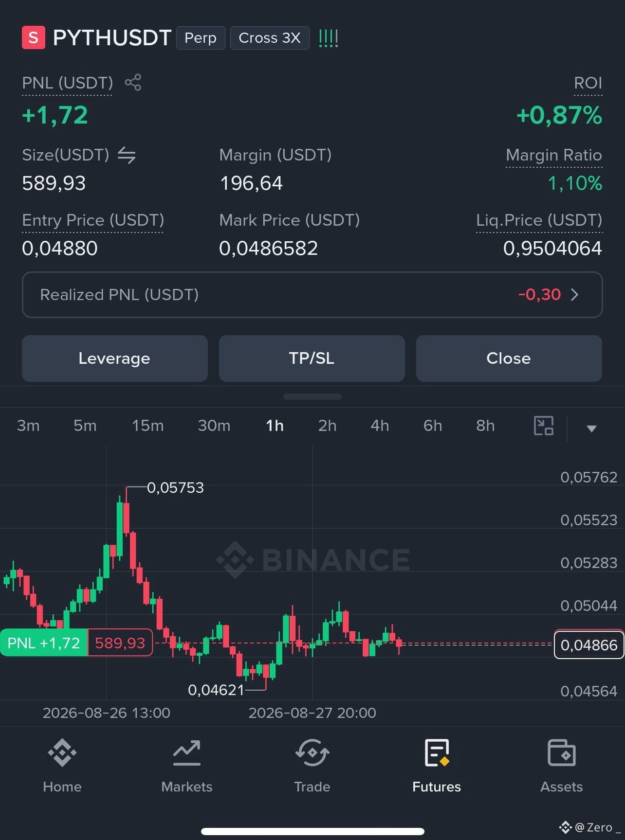
Task: Tap the Margin (USDT) label
Action: point(276,155)
